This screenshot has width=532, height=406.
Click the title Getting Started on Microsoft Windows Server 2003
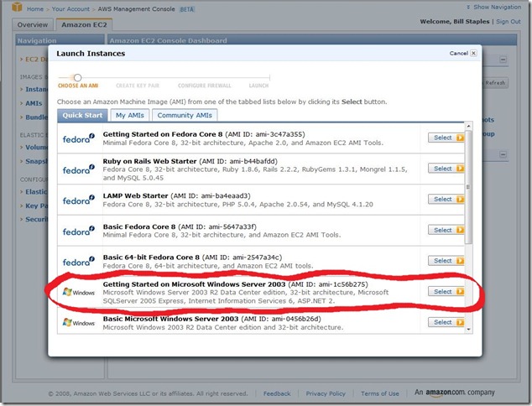(194, 284)
